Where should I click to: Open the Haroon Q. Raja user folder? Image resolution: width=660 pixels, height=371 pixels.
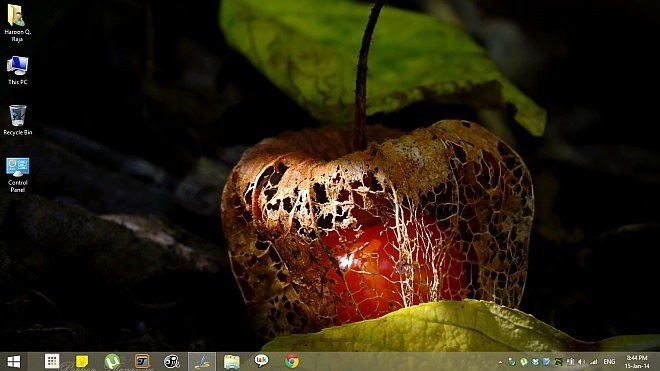click(17, 22)
